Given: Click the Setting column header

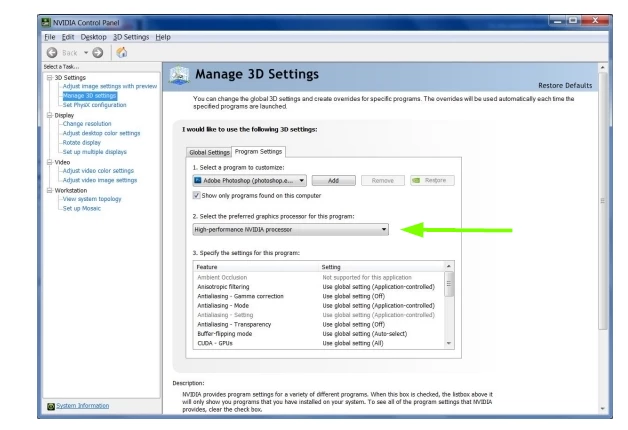Looking at the screenshot, I should pyautogui.click(x=382, y=267).
